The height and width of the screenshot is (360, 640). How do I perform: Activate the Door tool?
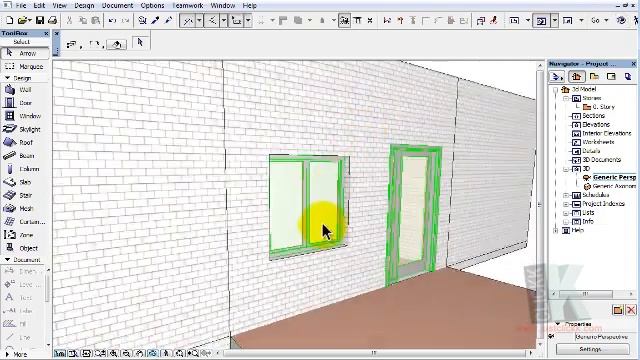coord(24,103)
